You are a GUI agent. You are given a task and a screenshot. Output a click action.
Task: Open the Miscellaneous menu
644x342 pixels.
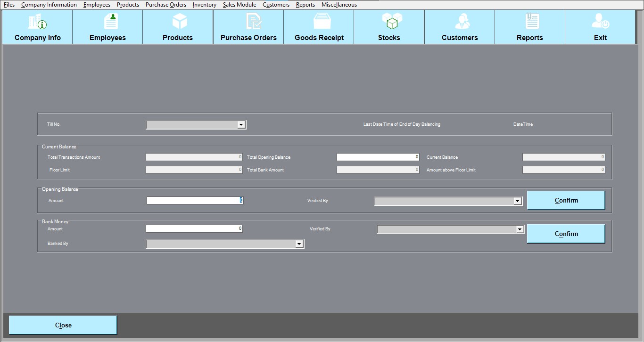[x=339, y=5]
